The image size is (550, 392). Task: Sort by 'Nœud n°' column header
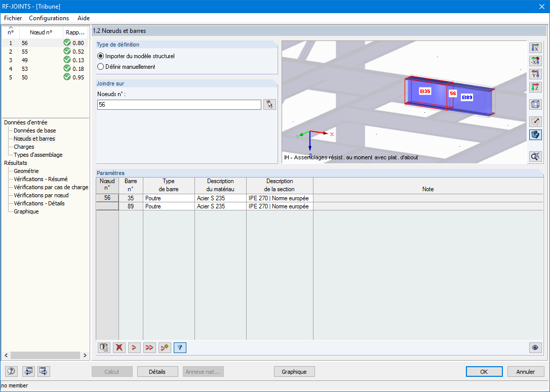[x=41, y=32]
